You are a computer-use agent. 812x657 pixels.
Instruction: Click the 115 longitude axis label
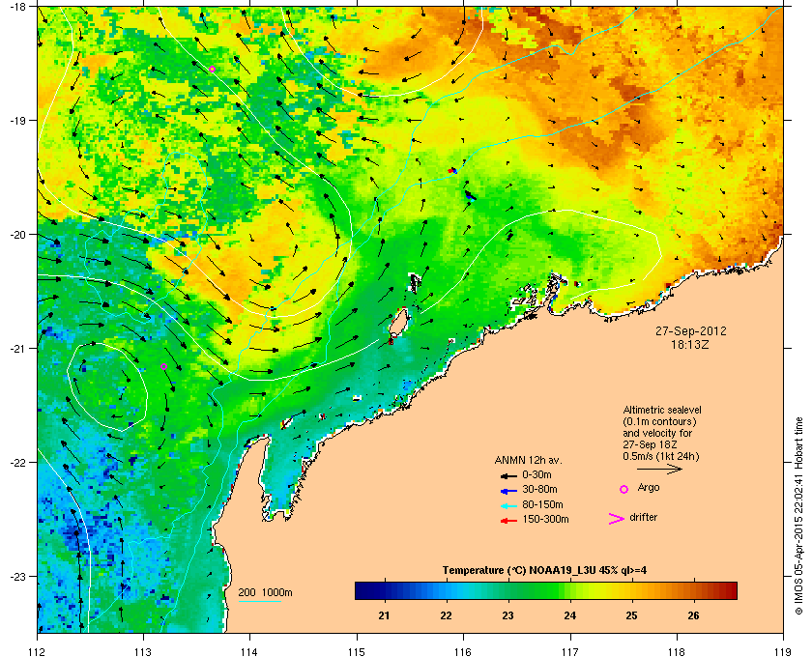pyautogui.click(x=357, y=651)
